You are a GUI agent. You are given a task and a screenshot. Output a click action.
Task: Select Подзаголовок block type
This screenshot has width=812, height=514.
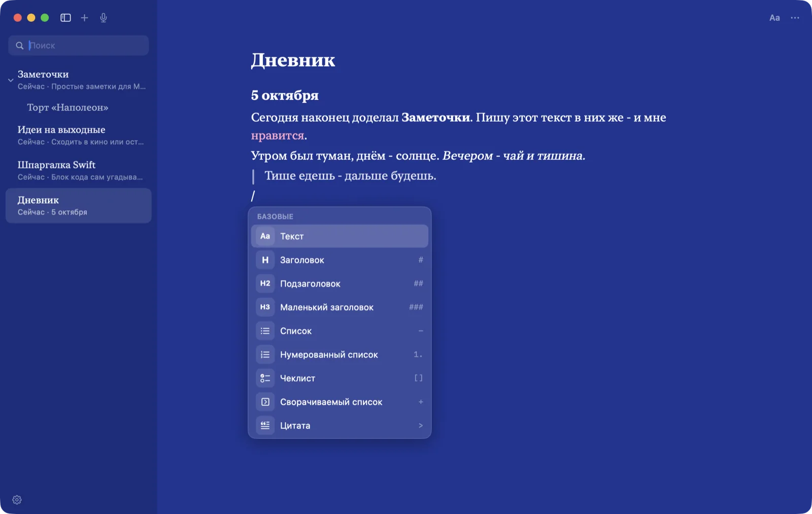pyautogui.click(x=340, y=284)
